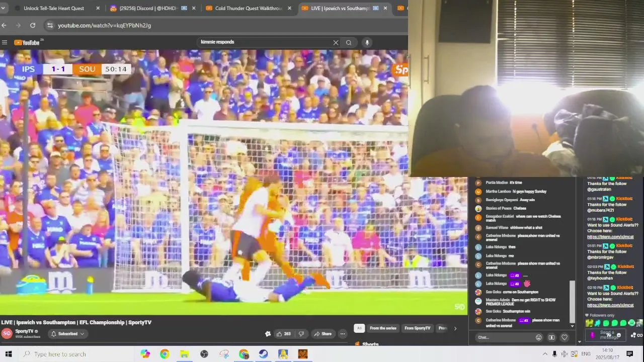Click the taskbar microphone tray icon
The height and width of the screenshot is (362, 644).
(554, 354)
